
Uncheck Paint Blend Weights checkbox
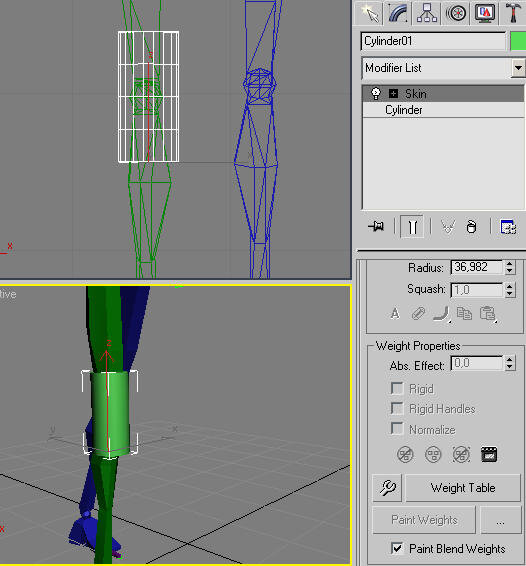coord(397,548)
